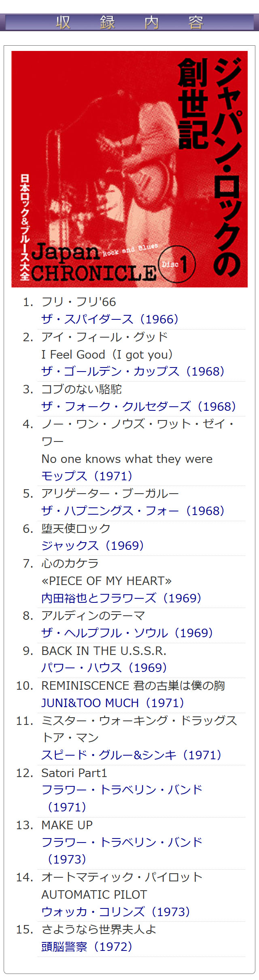Click track title BACK IN THE U.S.S.R.

pos(104,651)
